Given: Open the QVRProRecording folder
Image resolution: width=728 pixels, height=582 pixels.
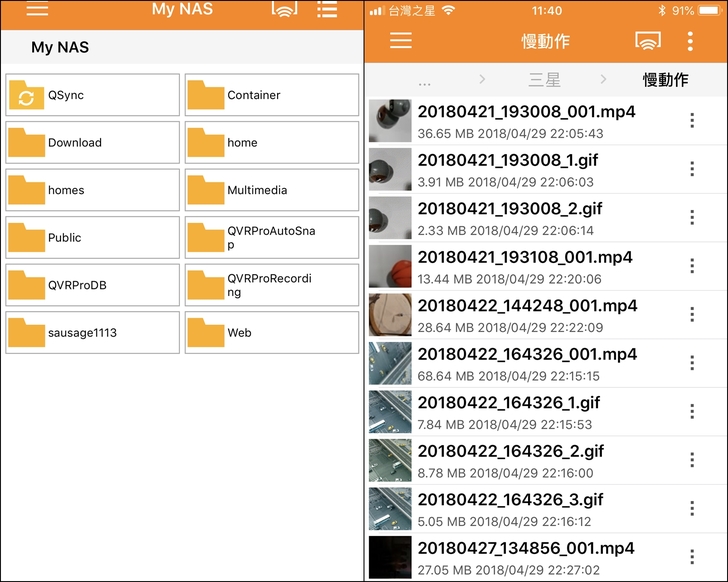Looking at the screenshot, I should pyautogui.click(x=271, y=285).
